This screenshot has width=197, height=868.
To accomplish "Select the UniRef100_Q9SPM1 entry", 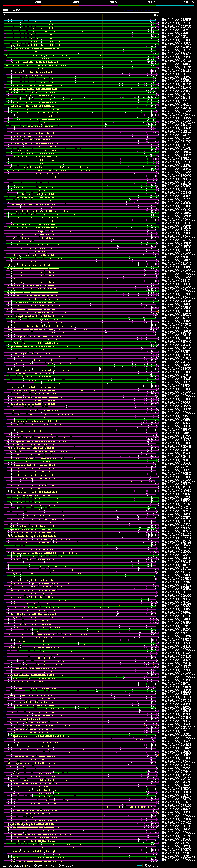I will 177,57.
